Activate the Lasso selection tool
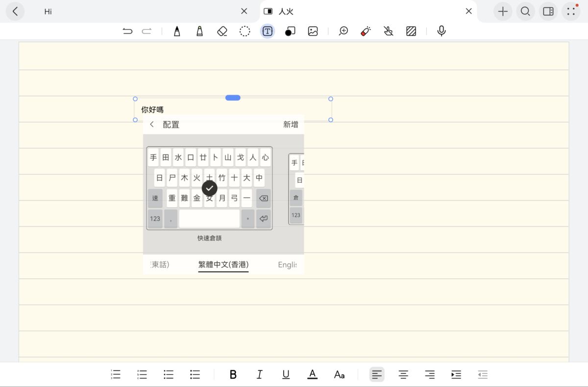The image size is (588, 387). tap(245, 30)
